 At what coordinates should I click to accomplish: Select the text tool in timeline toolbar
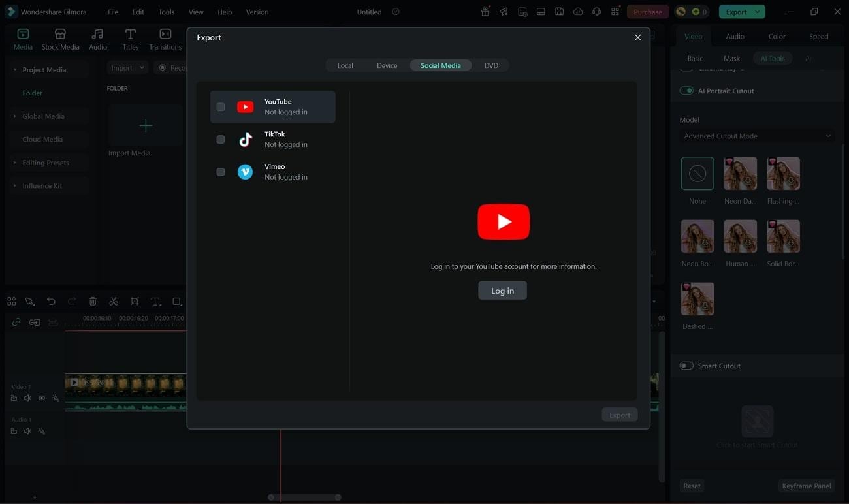click(155, 301)
